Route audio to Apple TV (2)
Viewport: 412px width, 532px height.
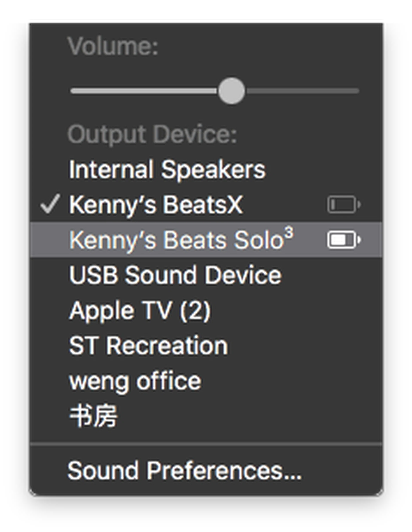pyautogui.click(x=140, y=310)
